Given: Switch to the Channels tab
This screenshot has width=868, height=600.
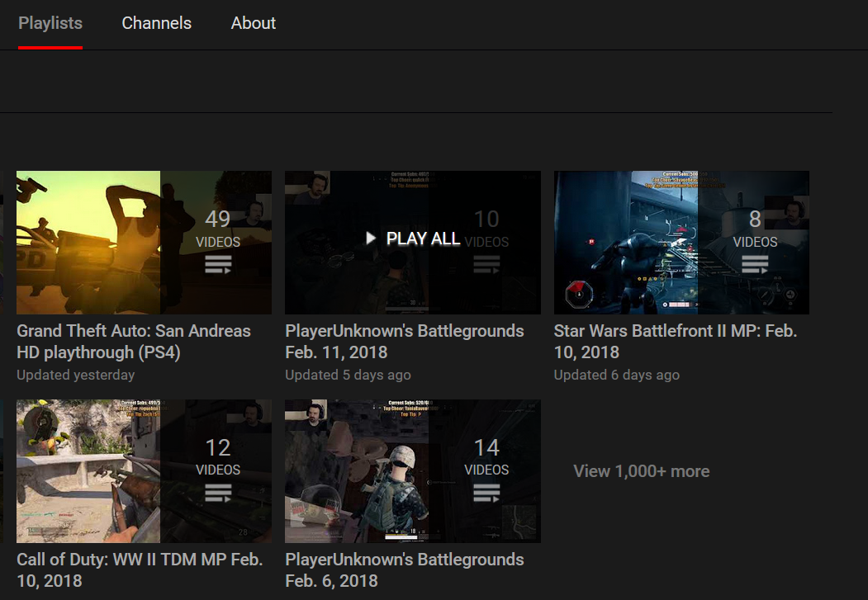Looking at the screenshot, I should coord(157,23).
